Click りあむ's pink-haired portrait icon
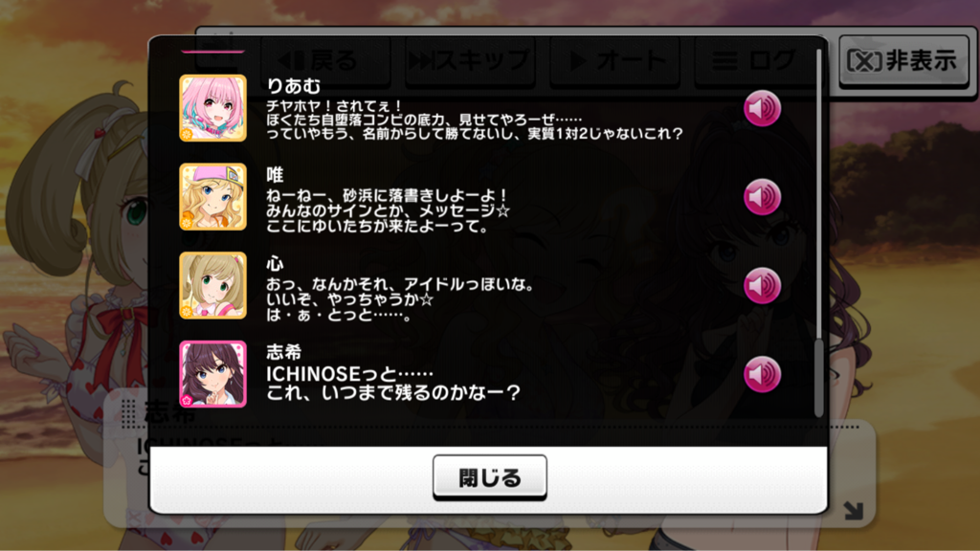Image resolution: width=980 pixels, height=551 pixels. click(213, 108)
